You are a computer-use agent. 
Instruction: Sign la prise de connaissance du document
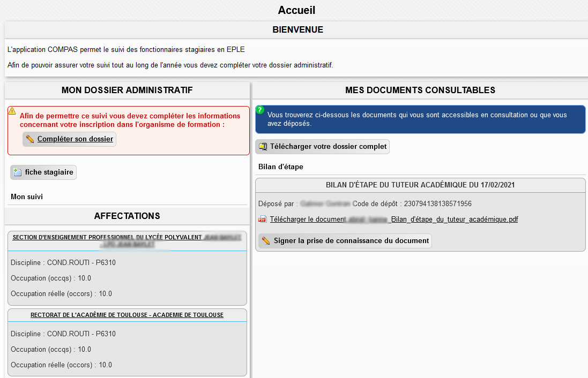pyautogui.click(x=351, y=241)
